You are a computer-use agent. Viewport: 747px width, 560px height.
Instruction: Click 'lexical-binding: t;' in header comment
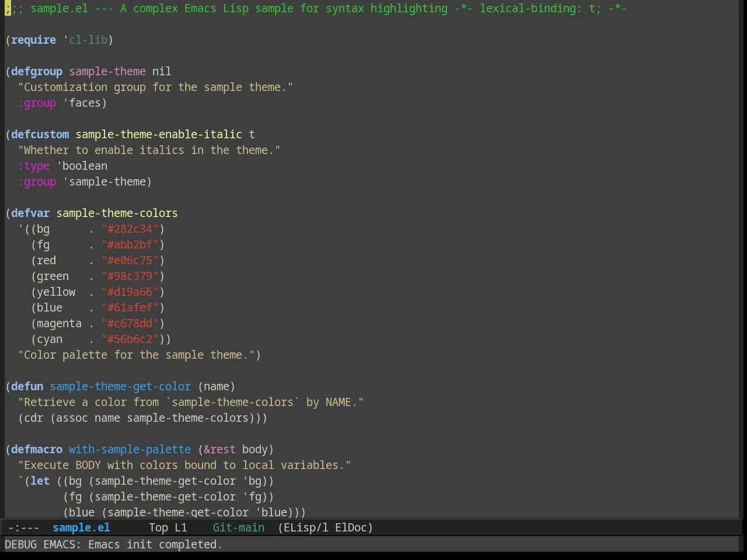click(540, 8)
